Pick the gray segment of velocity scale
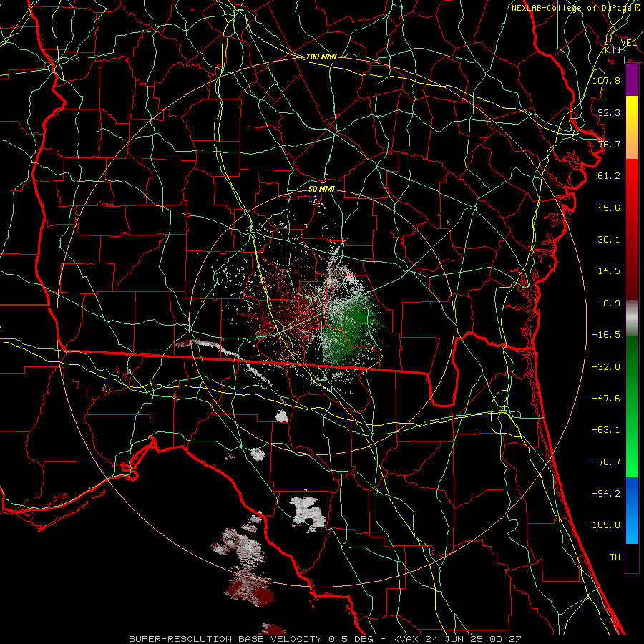644x644 pixels. point(632,318)
